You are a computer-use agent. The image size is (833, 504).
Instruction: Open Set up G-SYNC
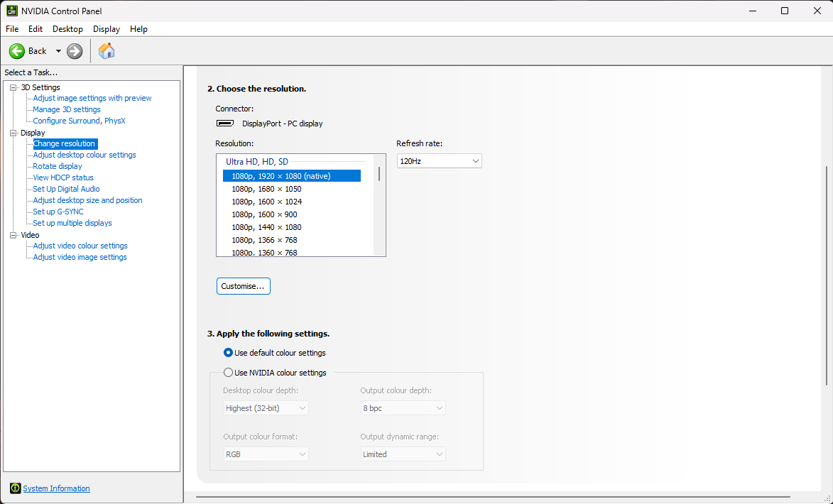coord(58,212)
